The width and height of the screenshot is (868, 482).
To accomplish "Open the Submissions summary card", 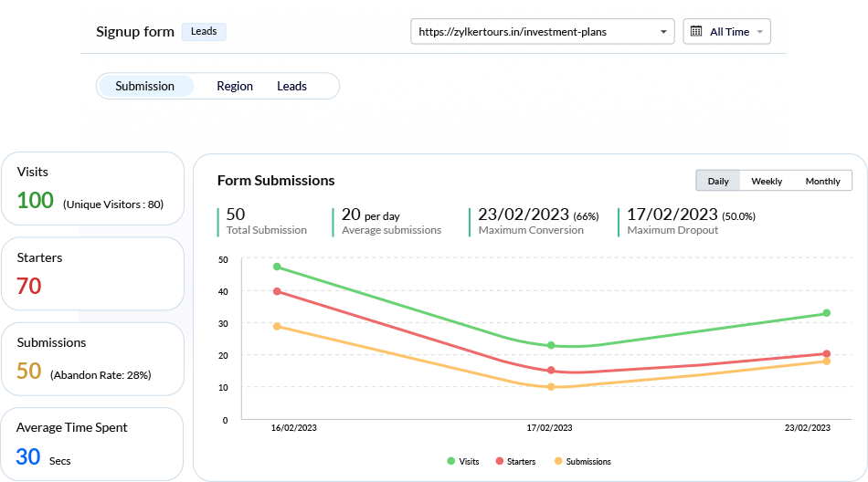I will tap(92, 359).
